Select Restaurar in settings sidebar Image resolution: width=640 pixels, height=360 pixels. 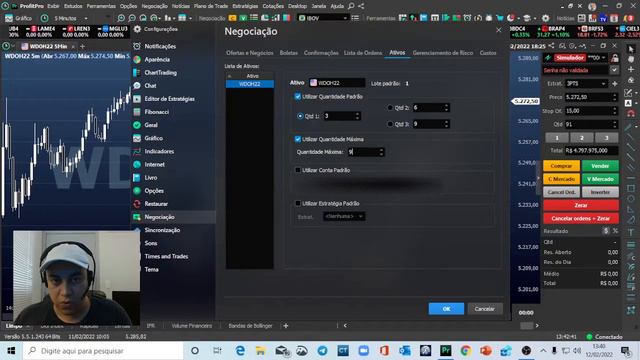coord(156,204)
